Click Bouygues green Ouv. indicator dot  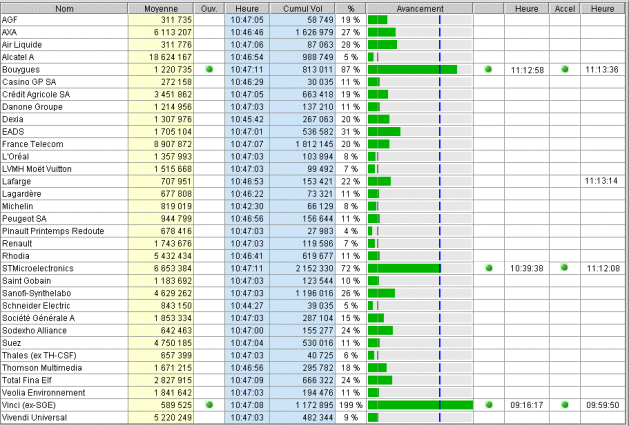tap(209, 69)
